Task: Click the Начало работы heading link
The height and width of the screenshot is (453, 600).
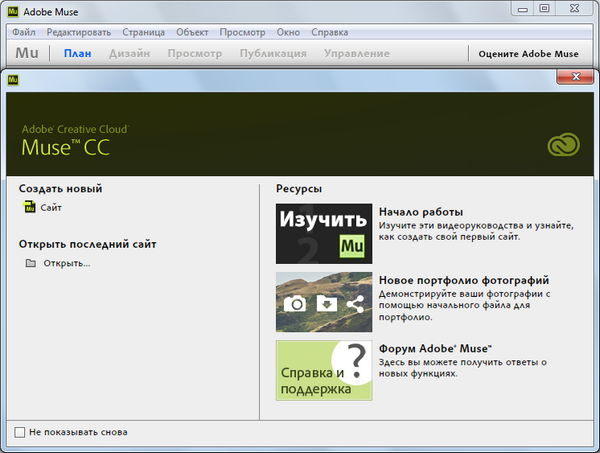Action: coord(421,212)
